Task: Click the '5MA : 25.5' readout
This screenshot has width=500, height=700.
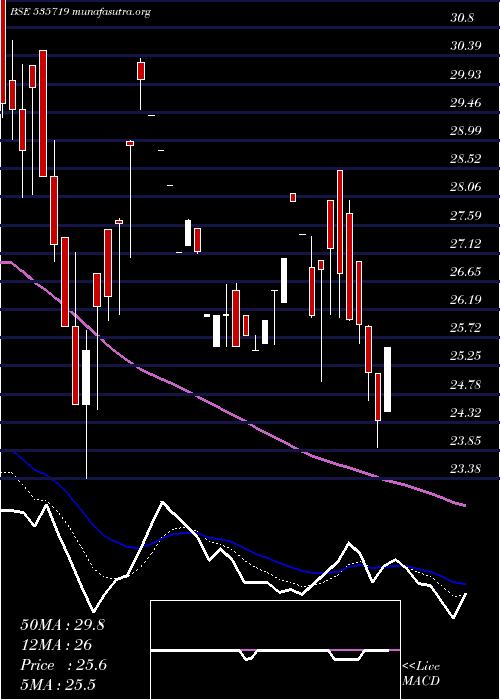Action: 58,685
